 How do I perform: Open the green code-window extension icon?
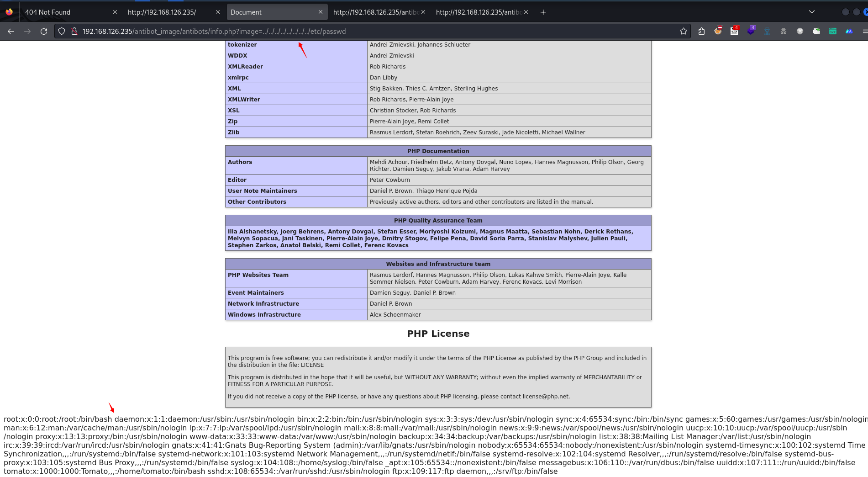coord(833,32)
